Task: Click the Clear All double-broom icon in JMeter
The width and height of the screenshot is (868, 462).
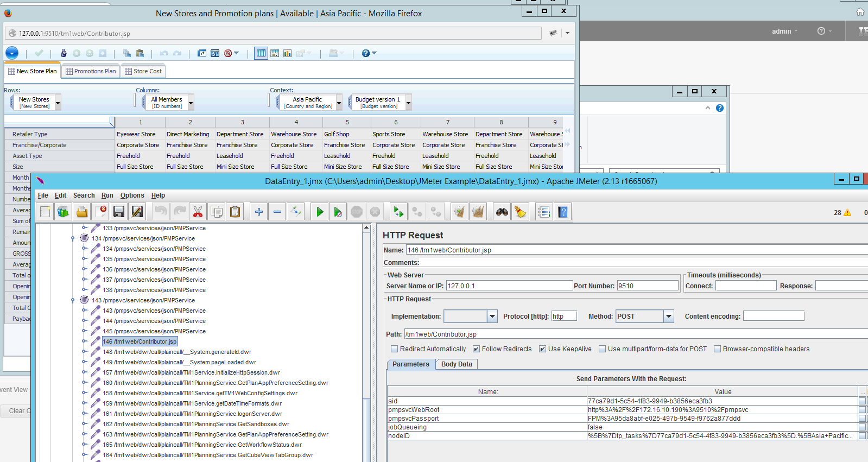Action: (x=478, y=212)
